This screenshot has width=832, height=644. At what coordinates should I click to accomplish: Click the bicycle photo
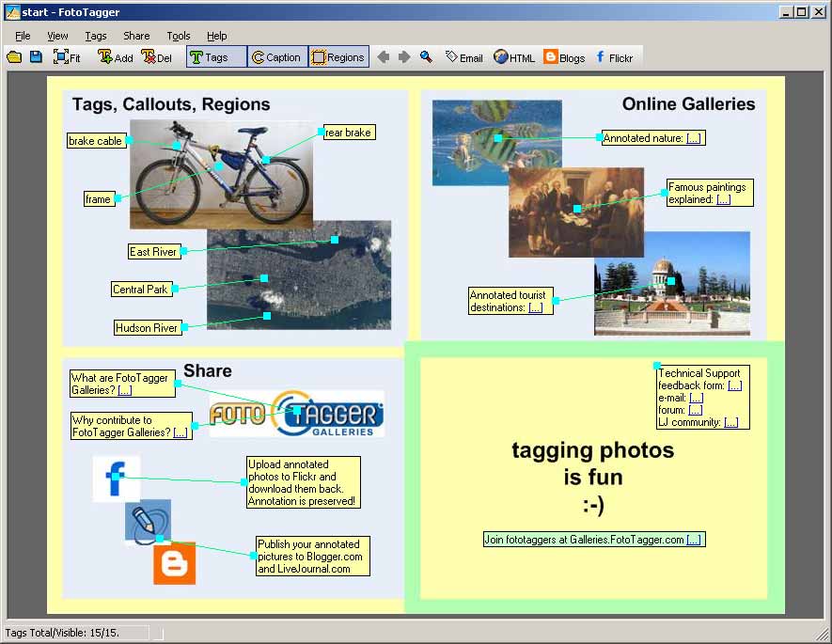pos(221,174)
